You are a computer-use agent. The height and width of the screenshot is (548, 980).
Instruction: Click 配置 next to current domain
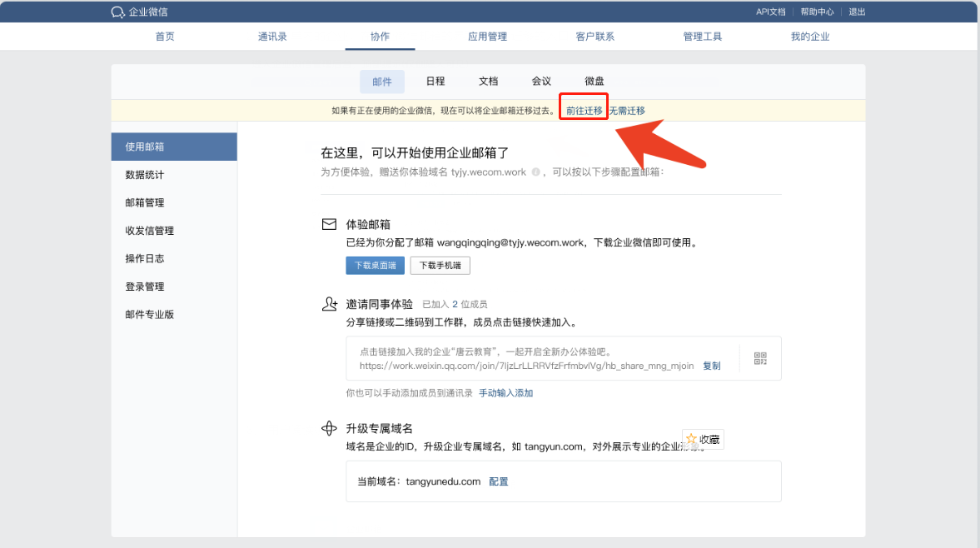pyautogui.click(x=499, y=481)
